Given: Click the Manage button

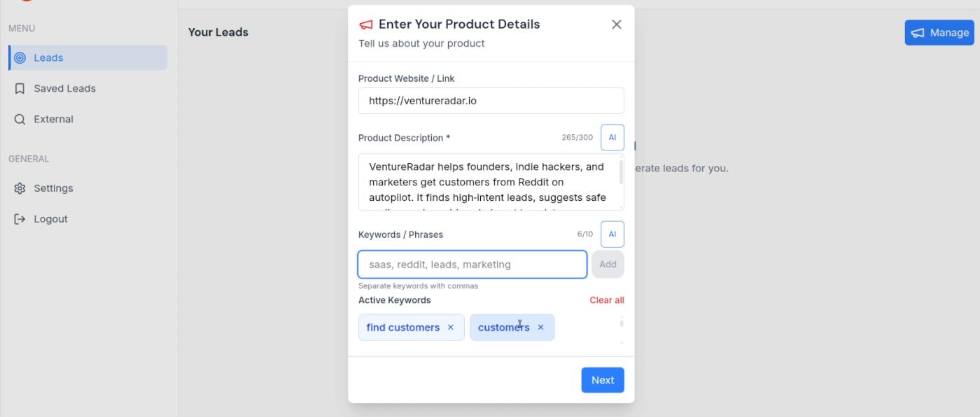Looking at the screenshot, I should click(939, 32).
